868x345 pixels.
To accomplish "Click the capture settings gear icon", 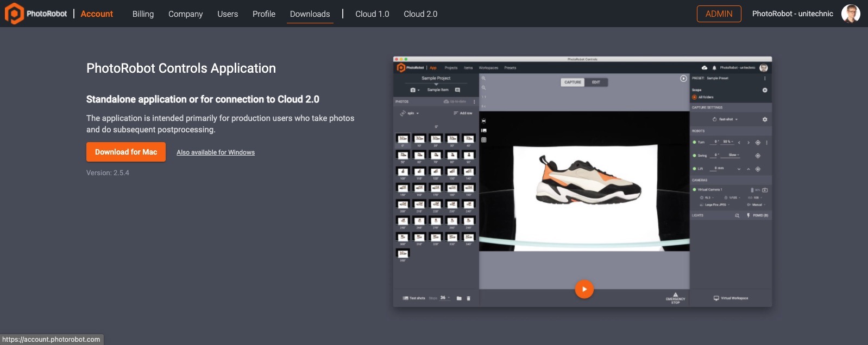I will tap(765, 119).
